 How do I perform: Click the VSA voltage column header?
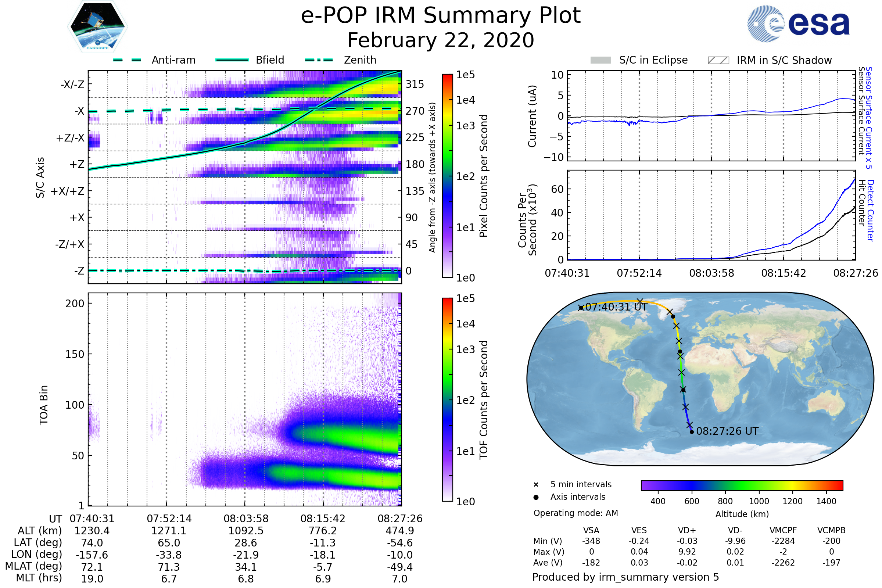pyautogui.click(x=591, y=530)
